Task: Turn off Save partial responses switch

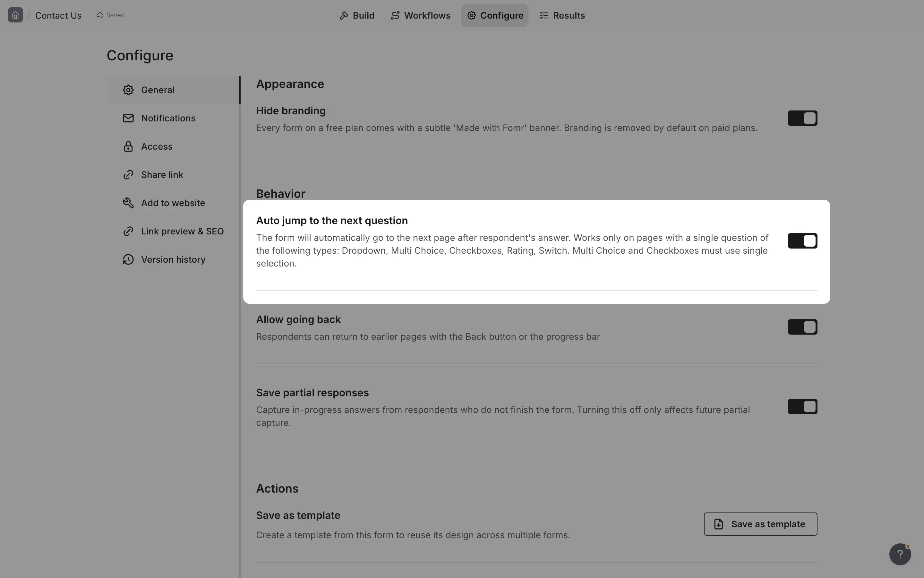Action: click(802, 406)
